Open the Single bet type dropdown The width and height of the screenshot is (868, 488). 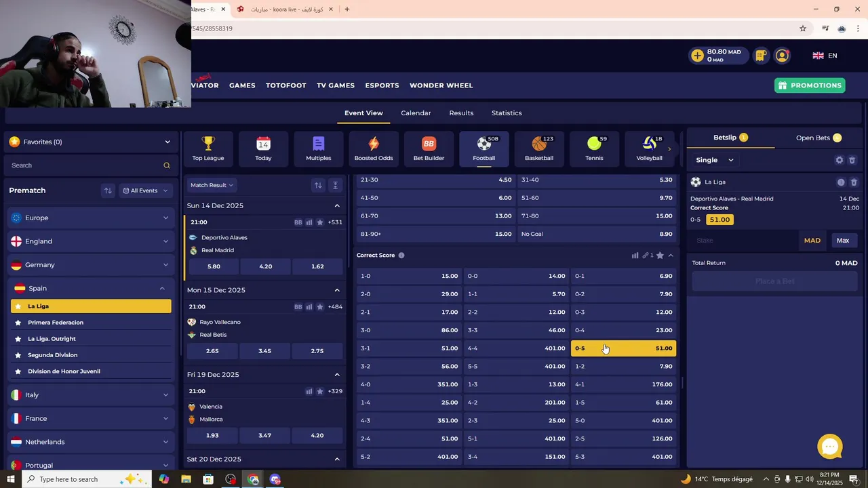715,160
